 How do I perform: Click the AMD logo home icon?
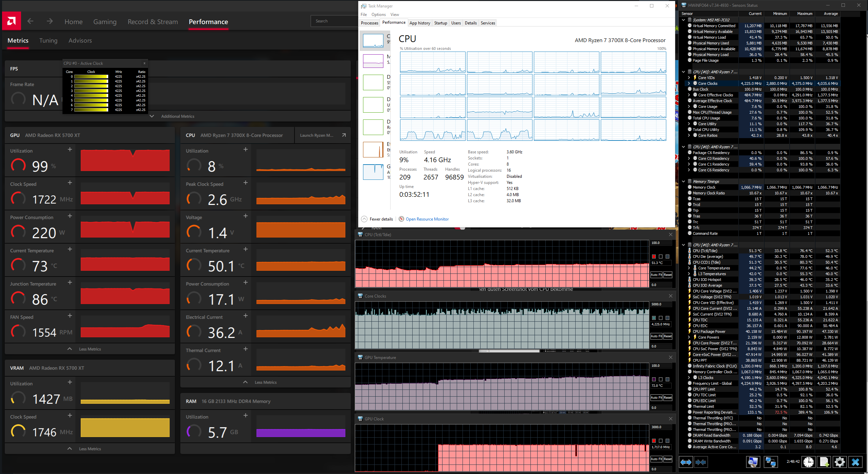[x=11, y=21]
